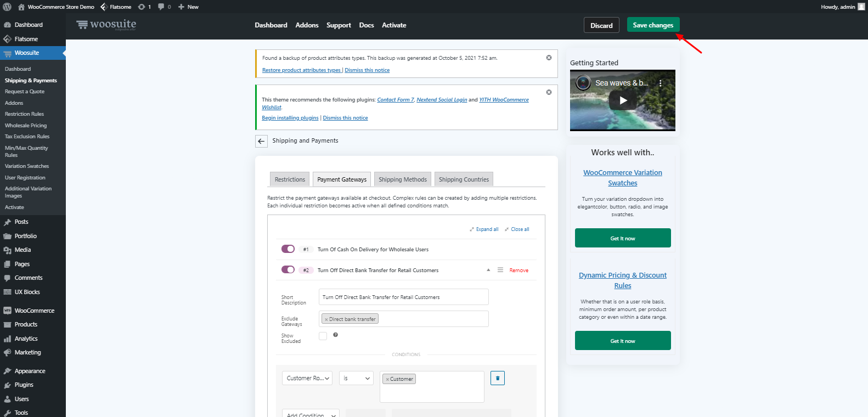Open the Add Condition dropdown
The image size is (868, 417).
[311, 413]
